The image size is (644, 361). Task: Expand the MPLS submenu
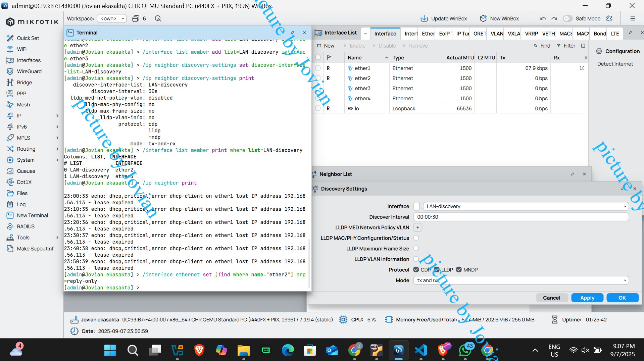[57, 138]
